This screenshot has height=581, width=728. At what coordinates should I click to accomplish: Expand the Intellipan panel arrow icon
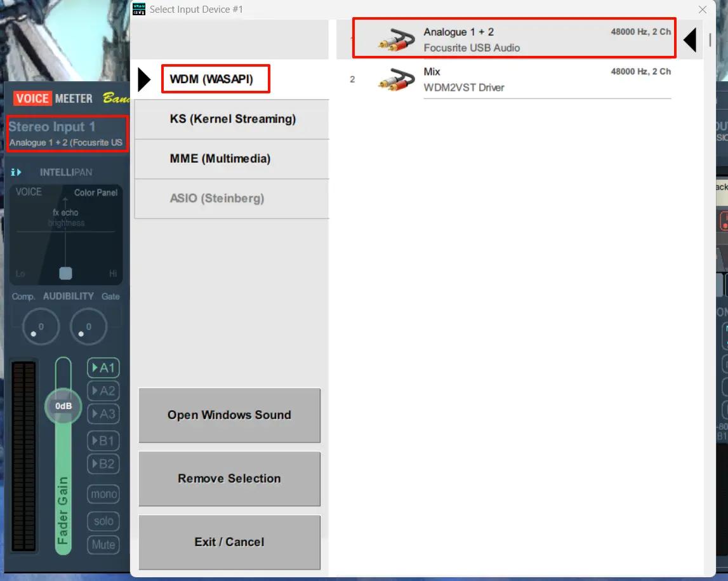click(17, 172)
